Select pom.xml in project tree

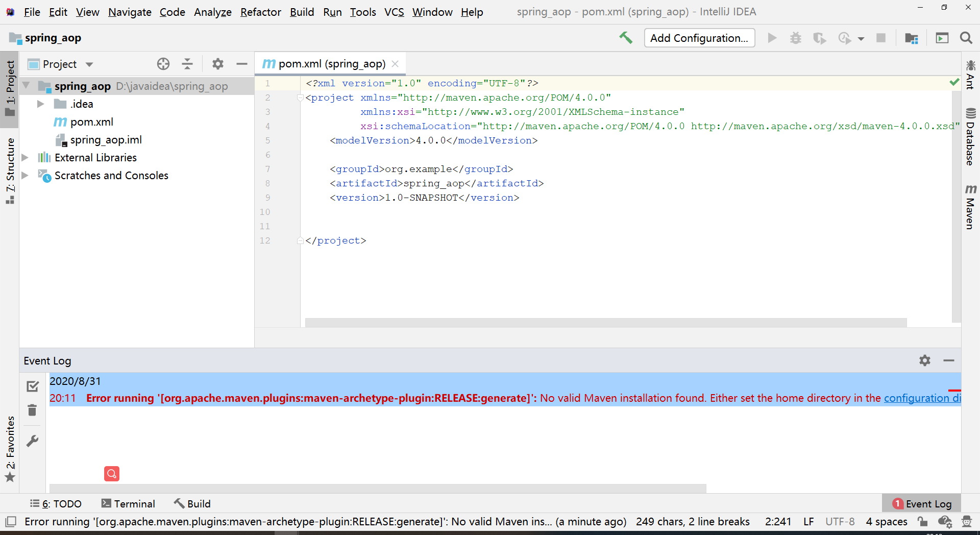[x=92, y=122]
